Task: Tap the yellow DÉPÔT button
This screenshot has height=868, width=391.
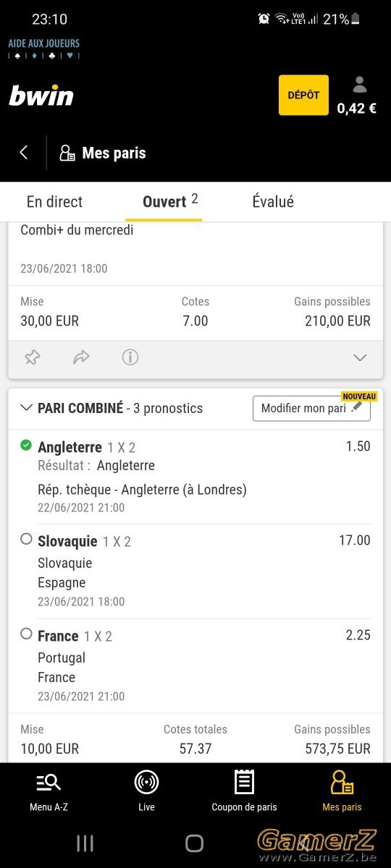Action: coord(303,95)
